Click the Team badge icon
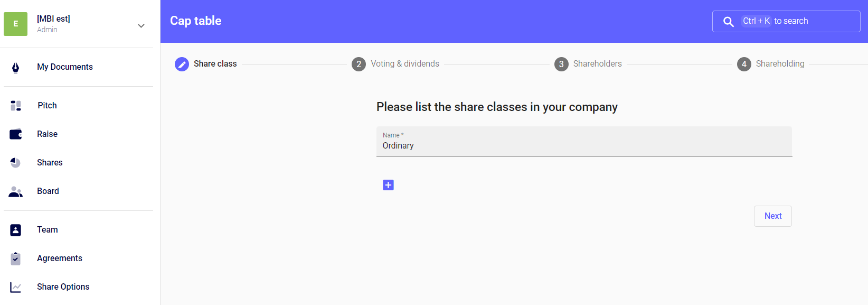This screenshot has width=868, height=305. click(x=16, y=230)
